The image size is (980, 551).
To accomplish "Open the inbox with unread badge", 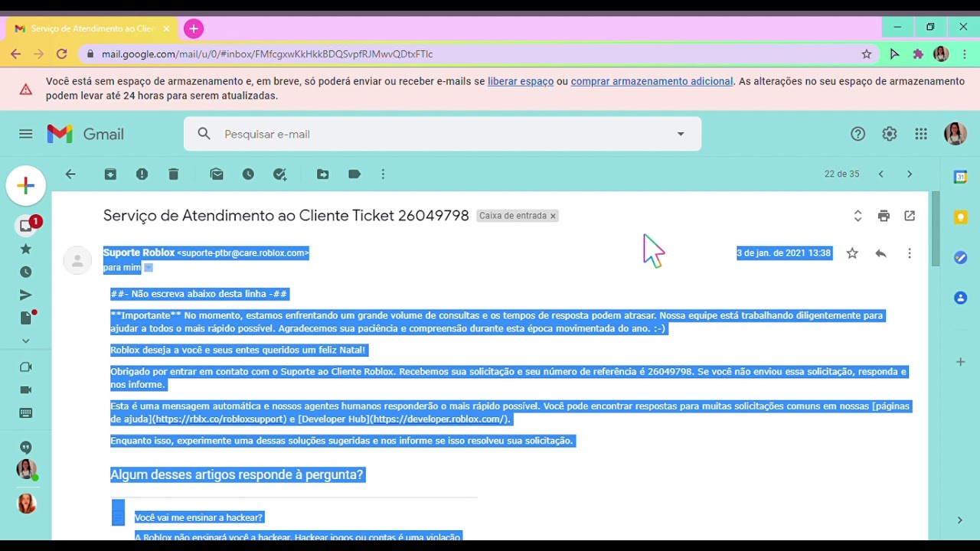I will (26, 226).
